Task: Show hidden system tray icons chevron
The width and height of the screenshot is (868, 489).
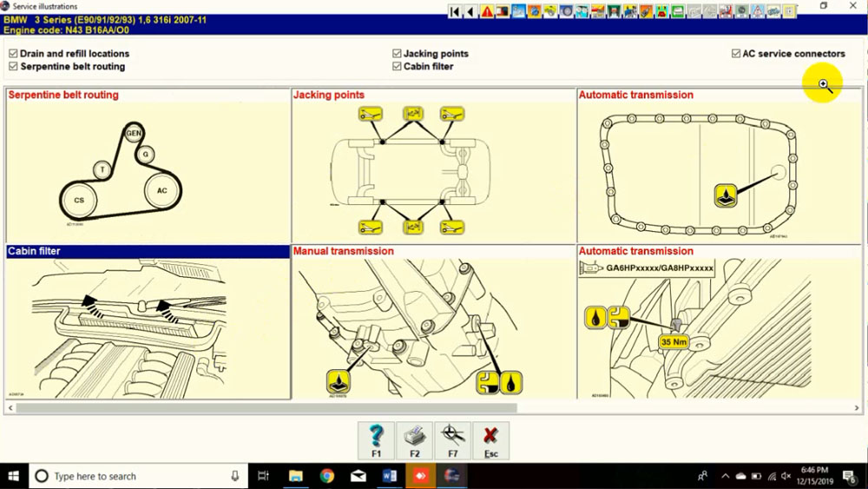Action: [725, 476]
